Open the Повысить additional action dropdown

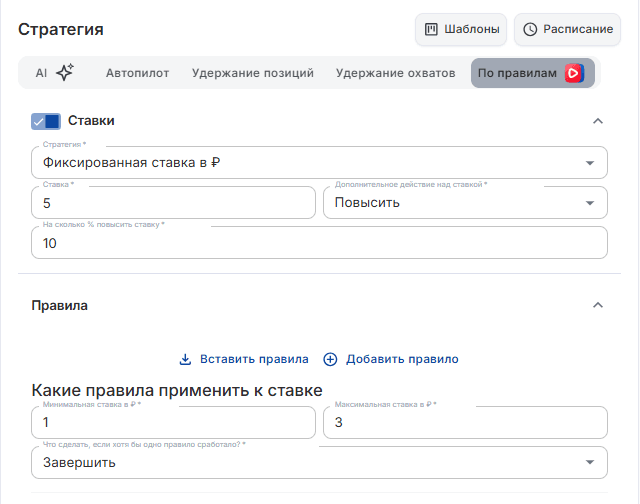pyautogui.click(x=465, y=202)
